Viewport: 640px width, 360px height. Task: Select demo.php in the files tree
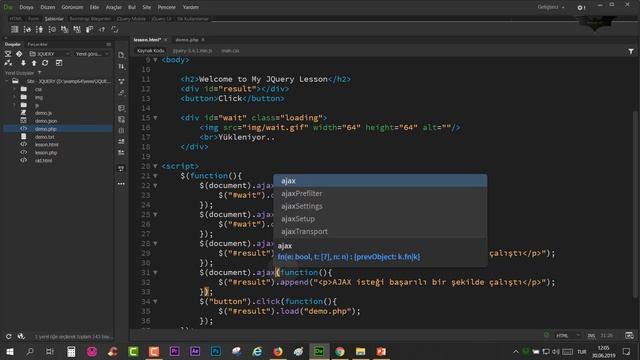pos(46,129)
